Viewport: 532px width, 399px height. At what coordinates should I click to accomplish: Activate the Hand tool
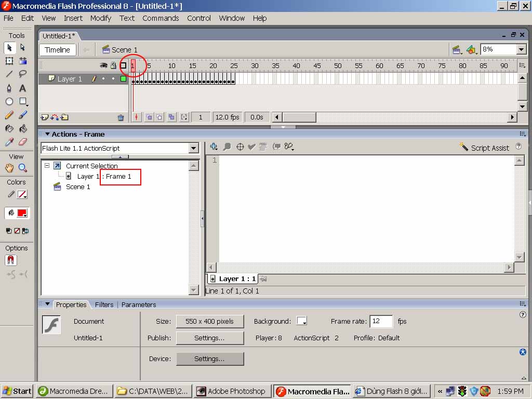tap(9, 168)
